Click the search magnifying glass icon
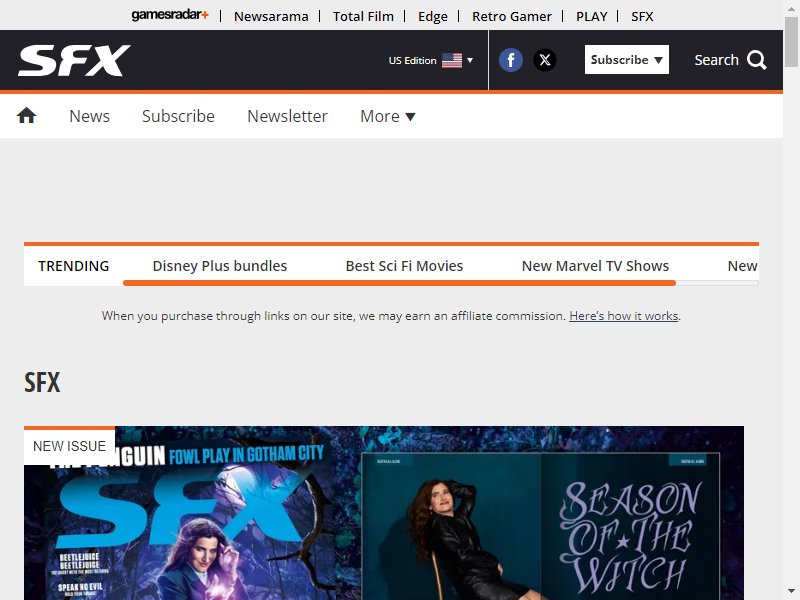800x600 pixels. point(757,60)
